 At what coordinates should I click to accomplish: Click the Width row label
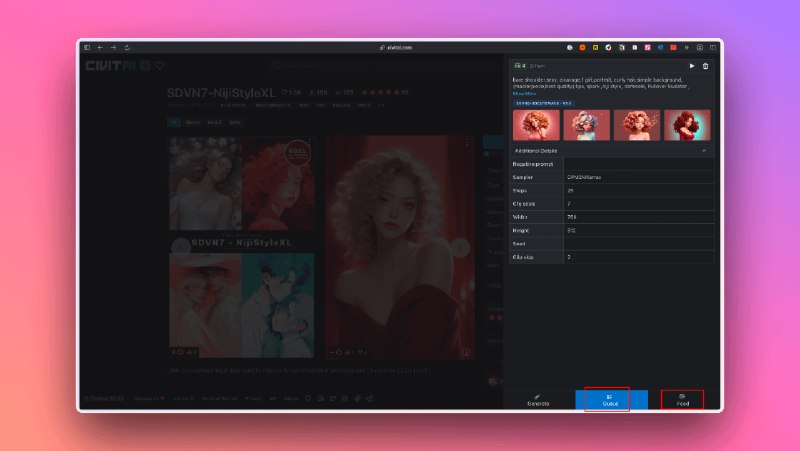520,217
